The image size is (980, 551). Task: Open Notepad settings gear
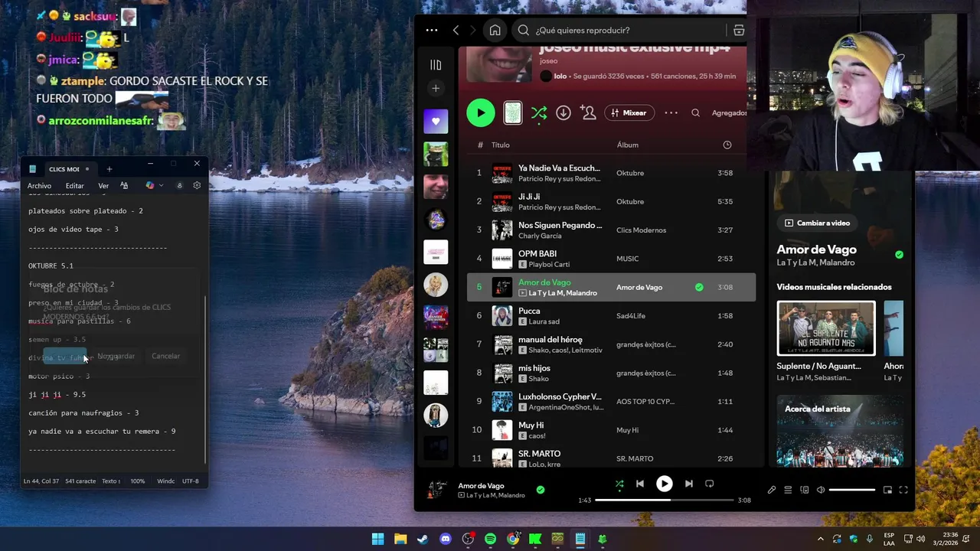pos(197,185)
